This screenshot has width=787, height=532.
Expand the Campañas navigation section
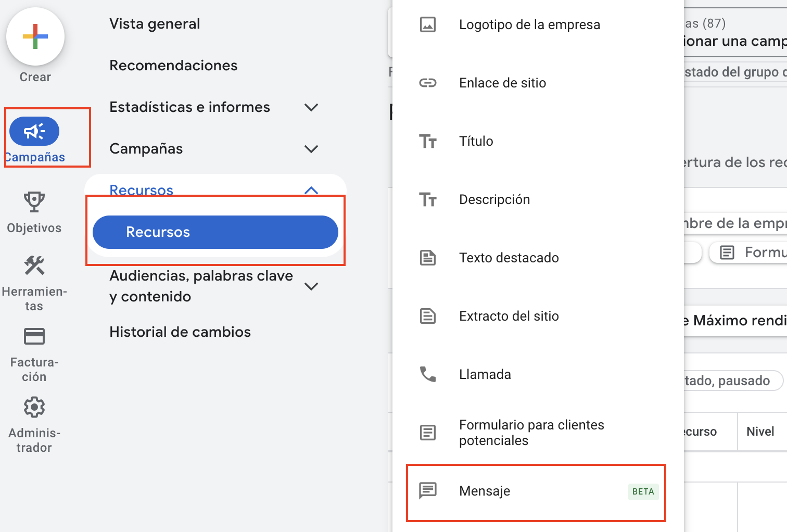coord(311,149)
